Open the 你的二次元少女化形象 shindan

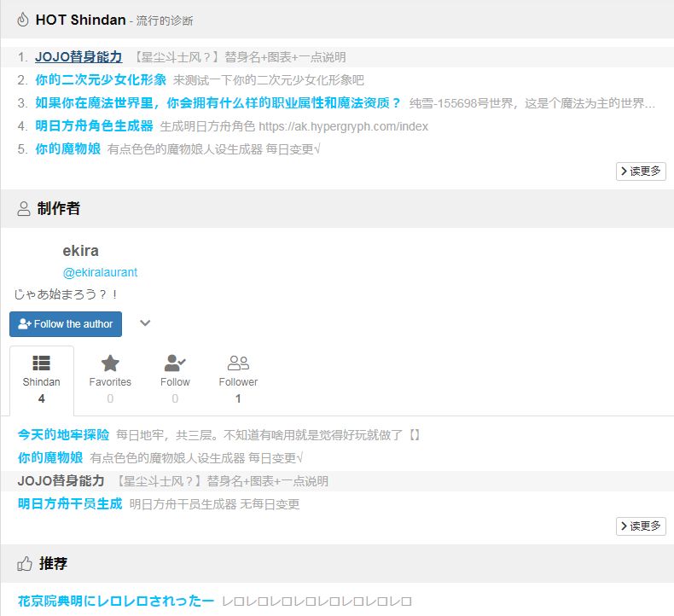tap(101, 80)
